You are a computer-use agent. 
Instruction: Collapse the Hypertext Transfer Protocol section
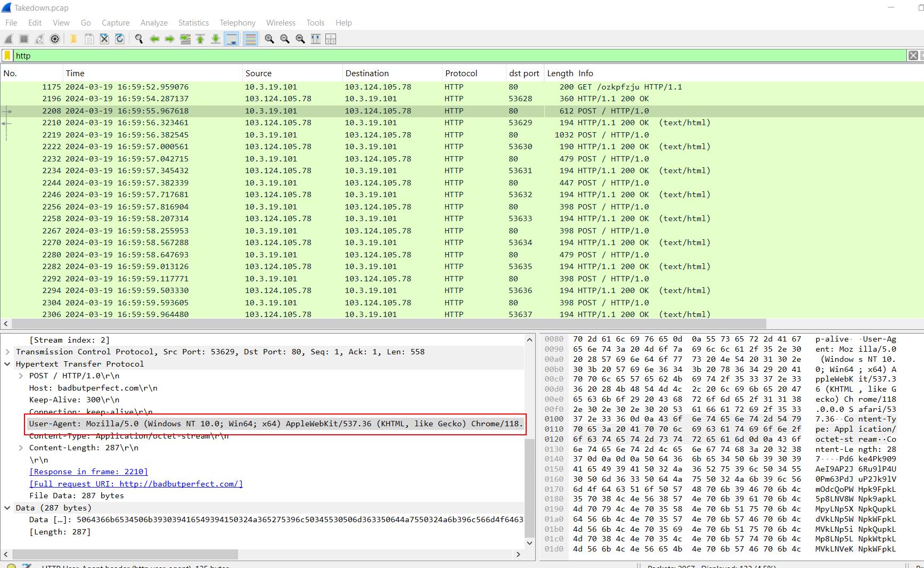tap(7, 364)
